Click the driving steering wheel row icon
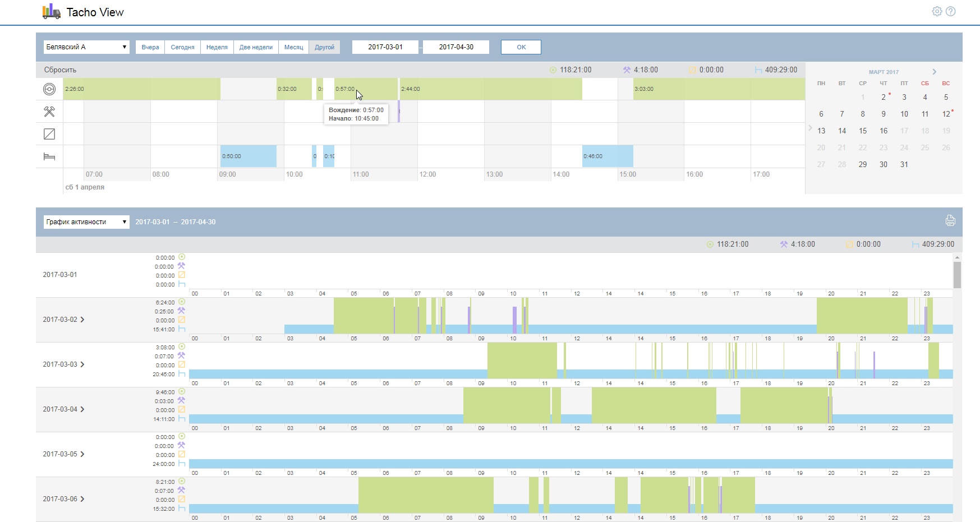980x522 pixels. (49, 89)
